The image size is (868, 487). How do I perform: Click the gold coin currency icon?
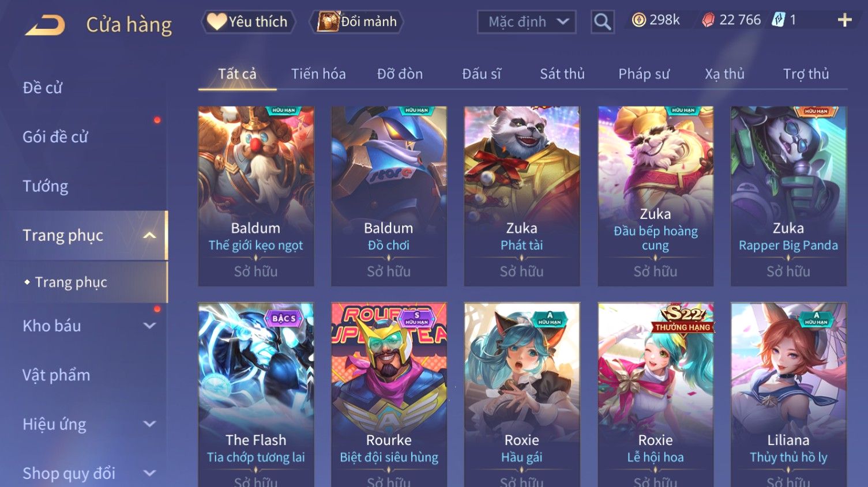point(638,20)
